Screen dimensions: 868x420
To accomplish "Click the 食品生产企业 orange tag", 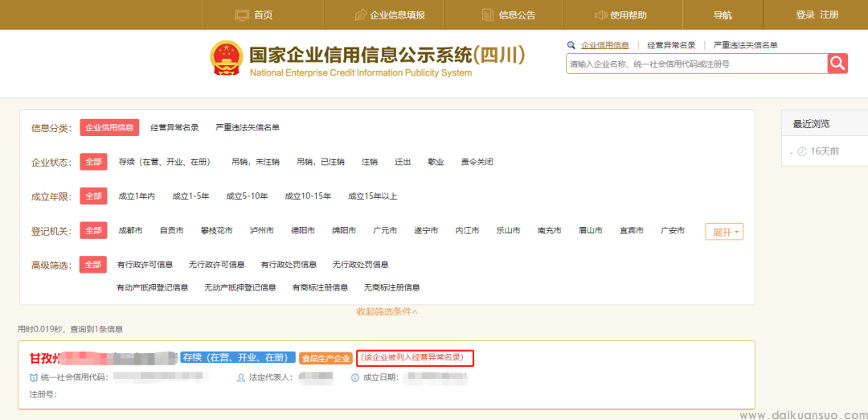I will point(325,358).
